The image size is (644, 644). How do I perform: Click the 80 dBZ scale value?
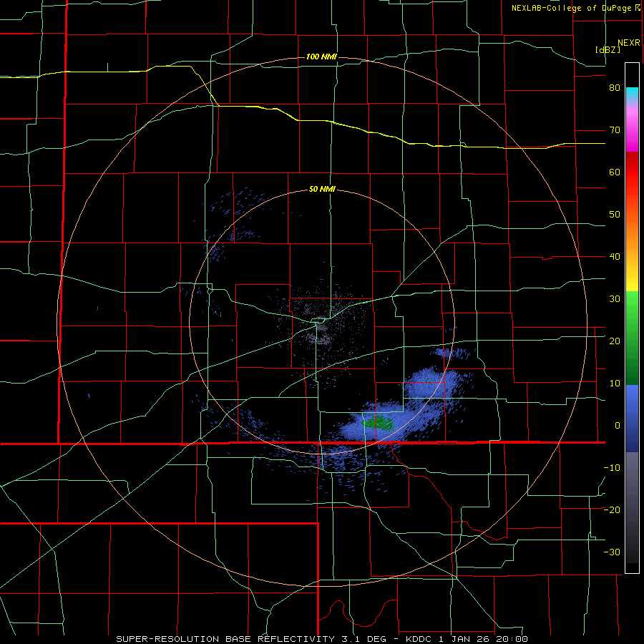[615, 88]
